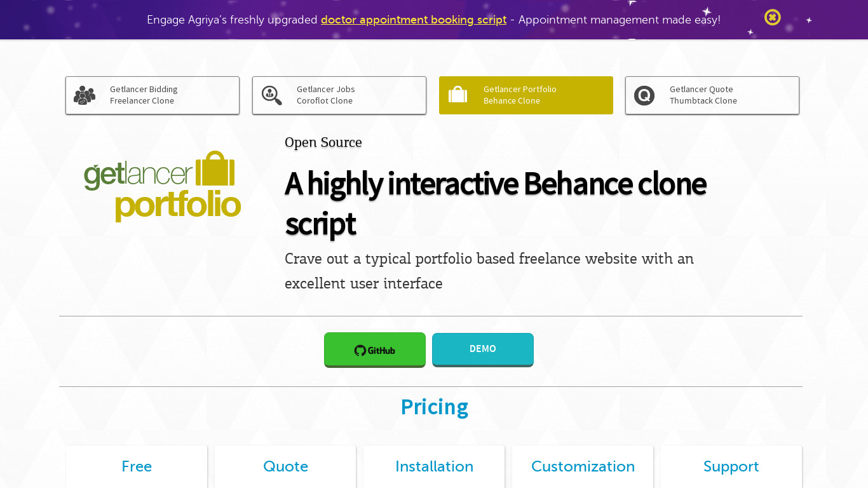
Task: Open the Free pricing card
Action: click(x=137, y=466)
